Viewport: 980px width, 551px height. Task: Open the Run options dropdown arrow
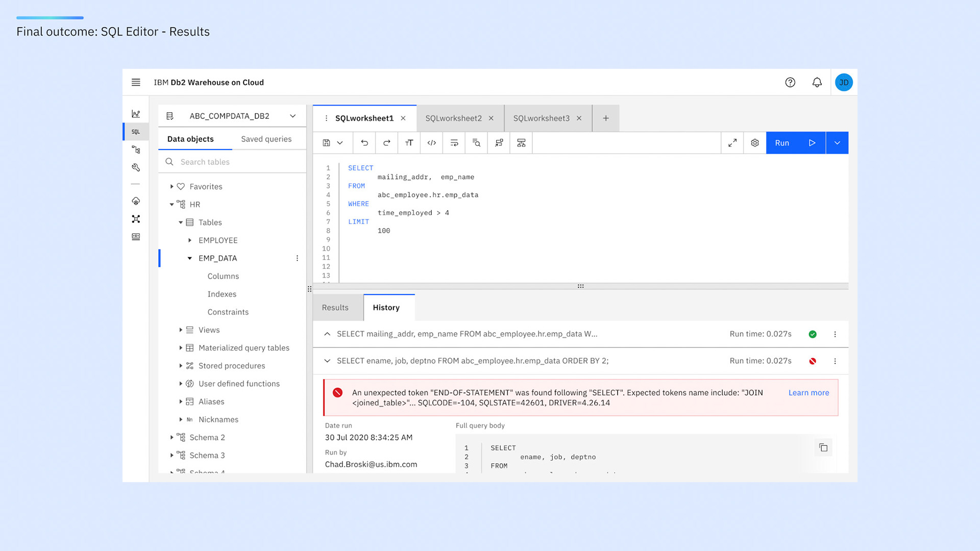point(837,143)
